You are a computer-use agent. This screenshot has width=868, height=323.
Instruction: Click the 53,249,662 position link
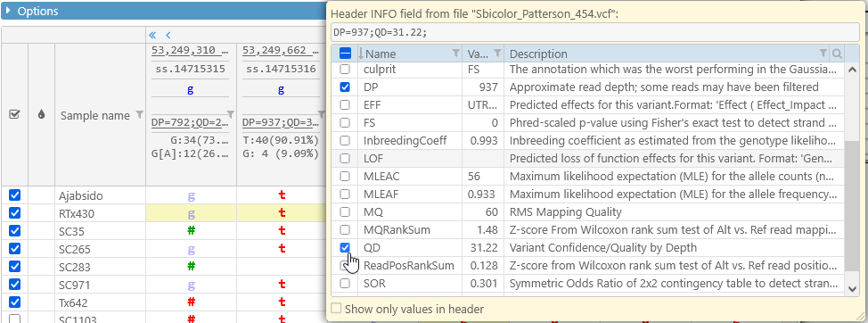click(282, 52)
